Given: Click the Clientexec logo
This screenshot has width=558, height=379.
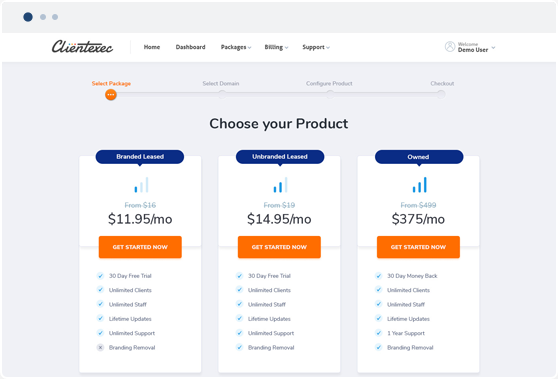Looking at the screenshot, I should pyautogui.click(x=82, y=47).
